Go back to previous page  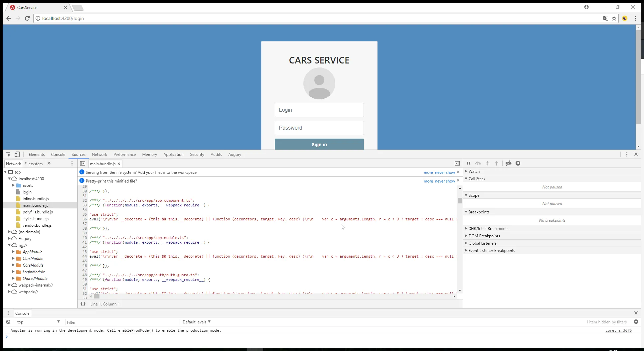click(9, 18)
